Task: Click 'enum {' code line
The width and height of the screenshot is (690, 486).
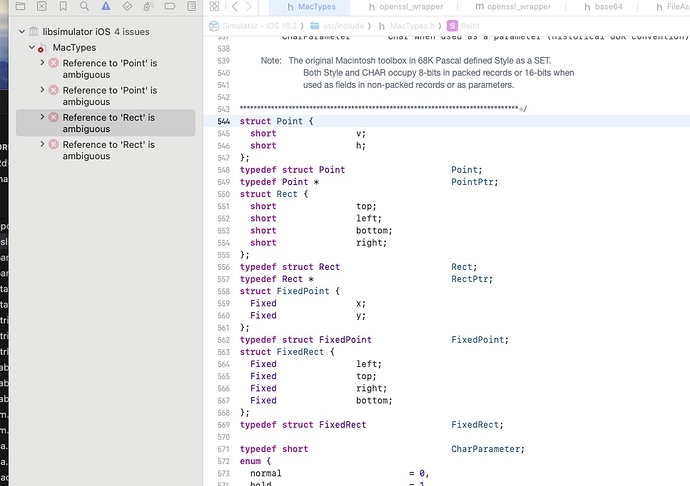Action: [255, 461]
